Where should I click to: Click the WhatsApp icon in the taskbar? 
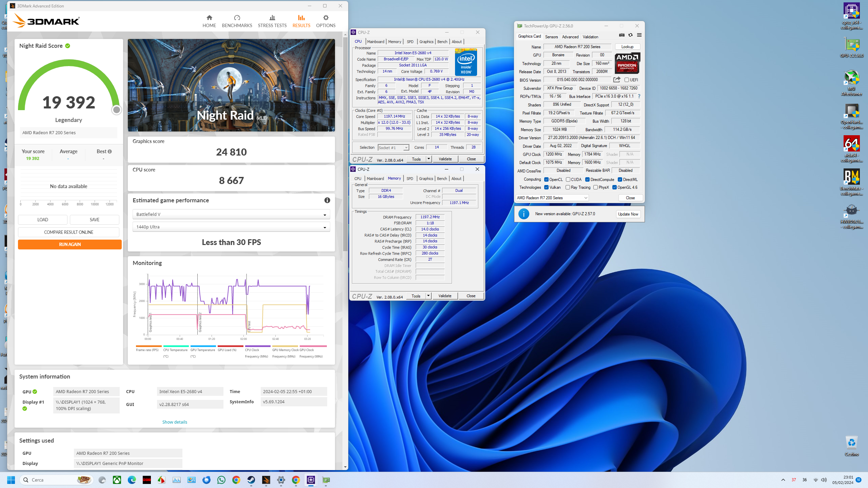[221, 480]
